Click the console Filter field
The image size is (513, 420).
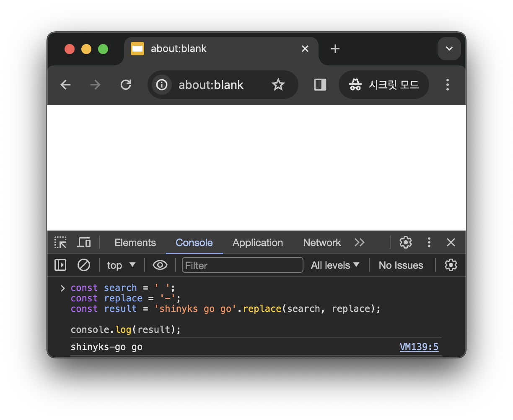[242, 265]
